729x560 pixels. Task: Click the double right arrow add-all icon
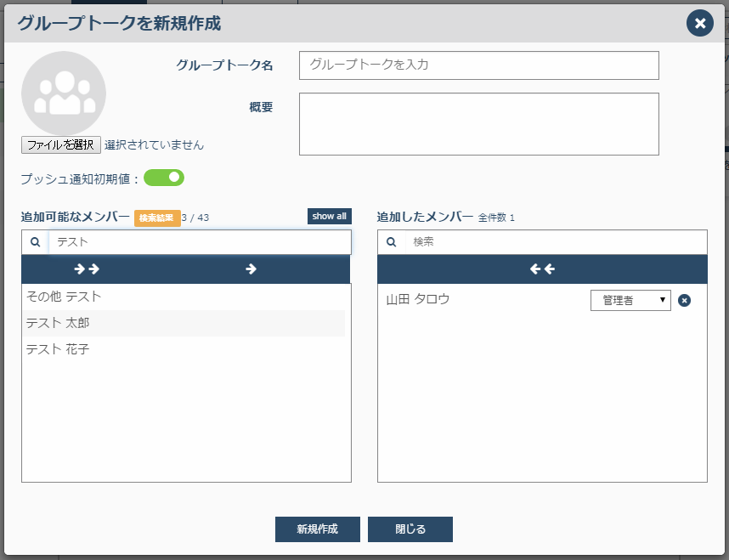pyautogui.click(x=87, y=269)
